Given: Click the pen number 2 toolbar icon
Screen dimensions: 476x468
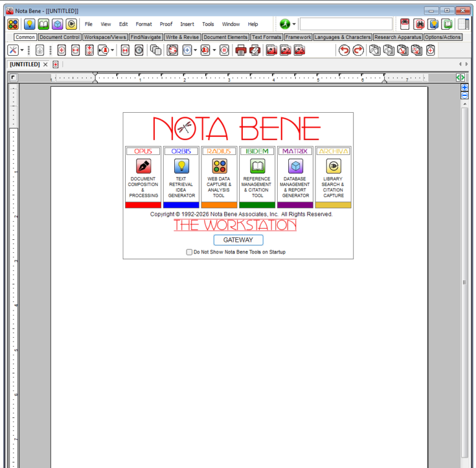Looking at the screenshot, I should click(285, 50).
